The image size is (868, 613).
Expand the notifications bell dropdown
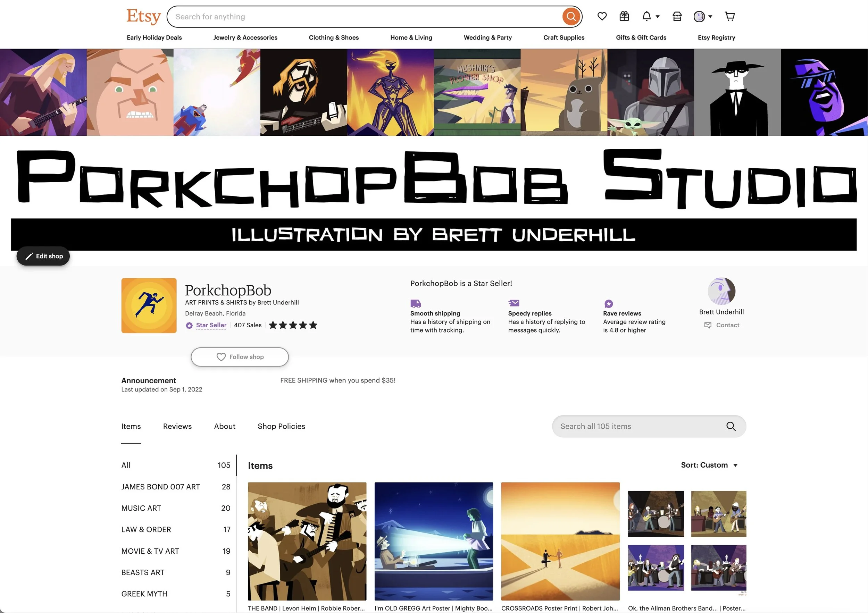[x=650, y=16]
